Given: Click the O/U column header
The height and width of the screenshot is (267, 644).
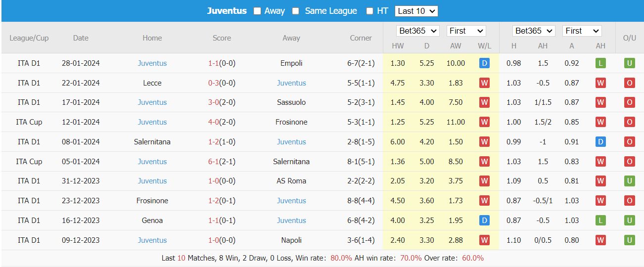Looking at the screenshot, I should point(629,38).
